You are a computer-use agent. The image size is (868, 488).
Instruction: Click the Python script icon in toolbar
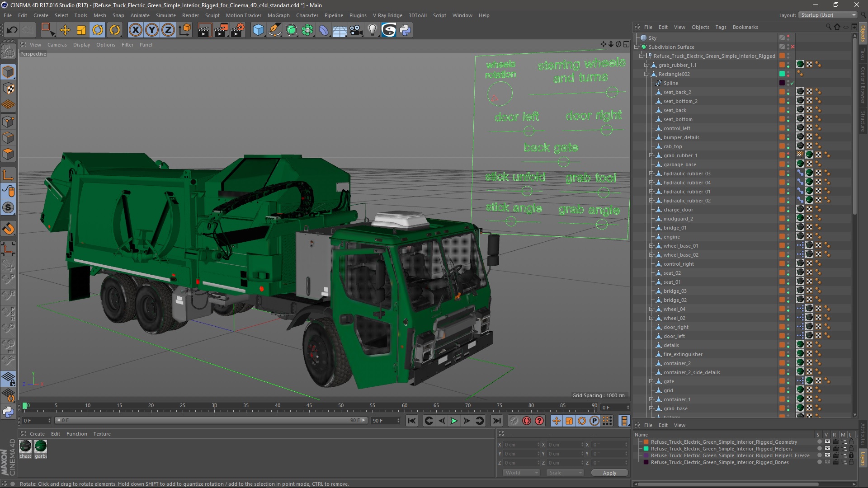point(405,30)
